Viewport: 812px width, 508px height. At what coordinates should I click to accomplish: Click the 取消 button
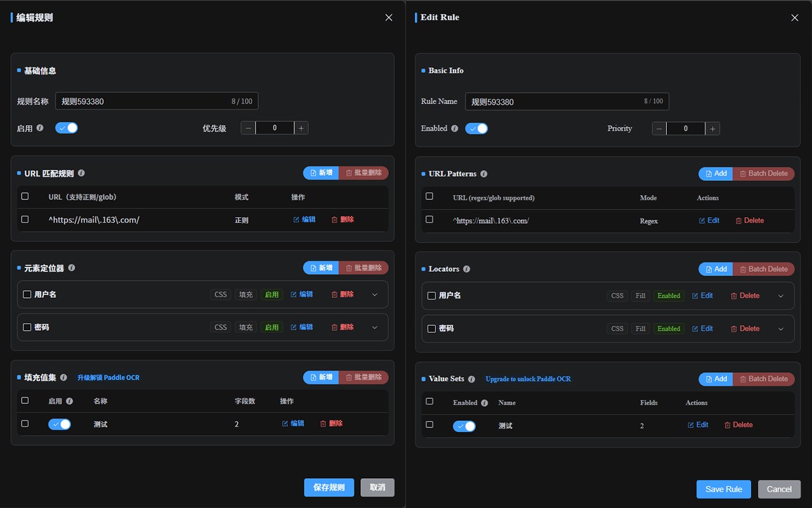click(377, 488)
